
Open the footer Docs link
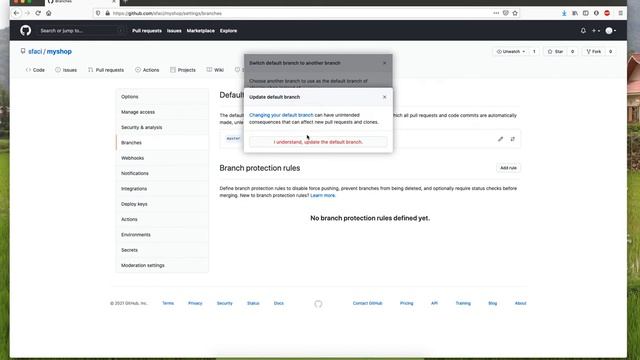279,303
